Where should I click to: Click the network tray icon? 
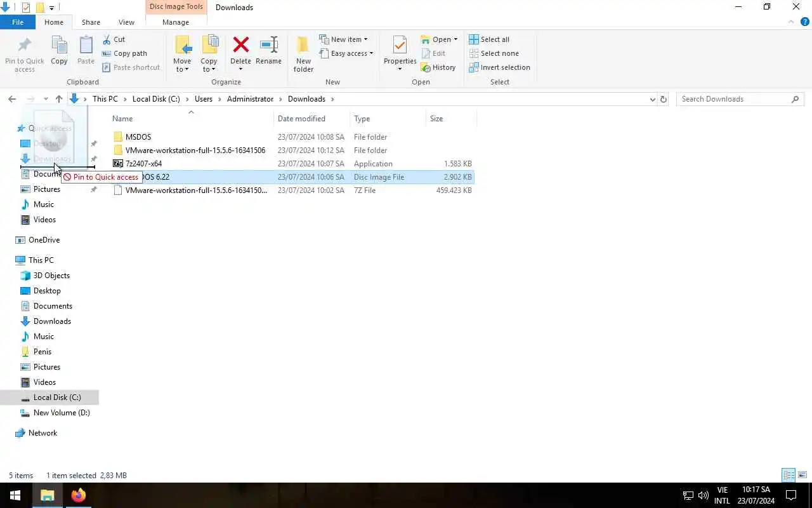[688, 495]
